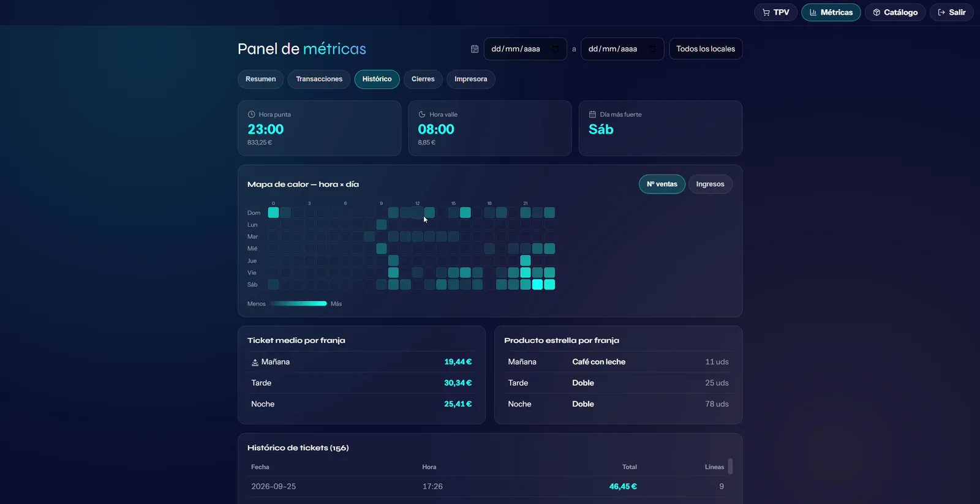Click the 2026-09-25 ticket row date
Viewport: 980px width, 504px height.
tap(273, 486)
